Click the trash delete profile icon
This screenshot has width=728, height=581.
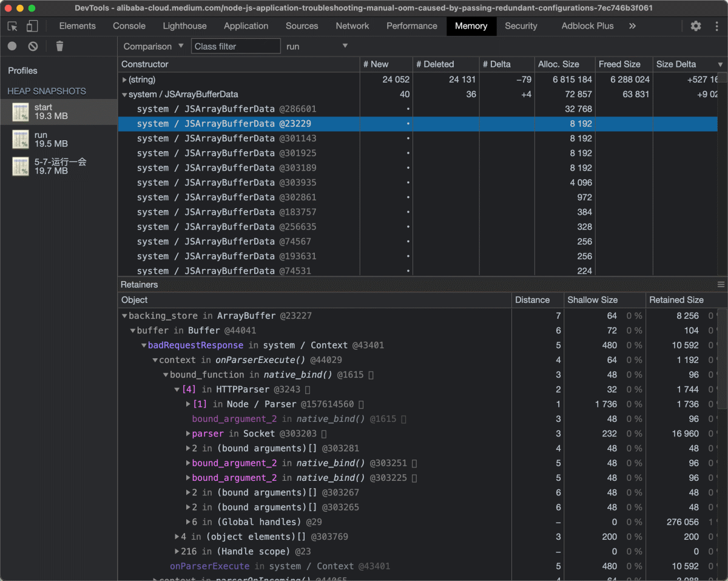(59, 46)
